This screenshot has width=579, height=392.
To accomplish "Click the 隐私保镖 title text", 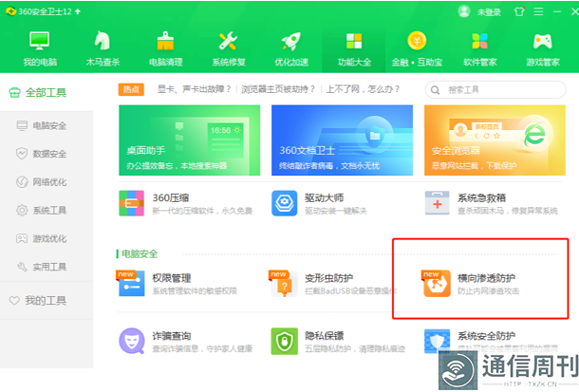I will [x=325, y=336].
